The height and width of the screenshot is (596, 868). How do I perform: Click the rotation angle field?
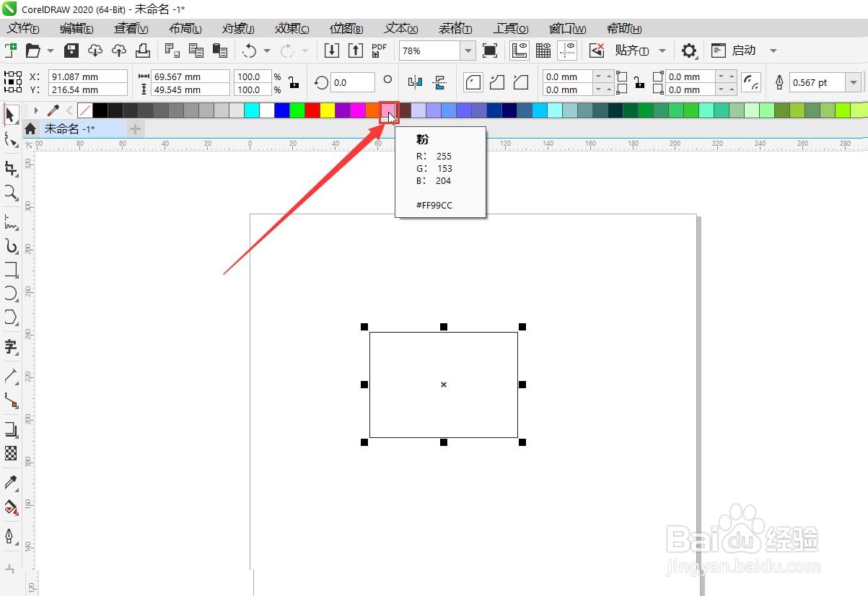354,82
